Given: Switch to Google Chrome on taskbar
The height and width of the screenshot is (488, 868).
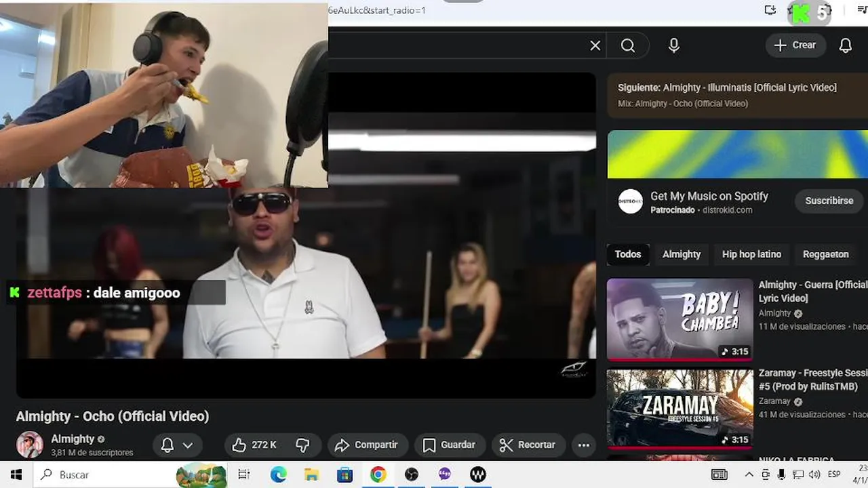Looking at the screenshot, I should pos(378,475).
